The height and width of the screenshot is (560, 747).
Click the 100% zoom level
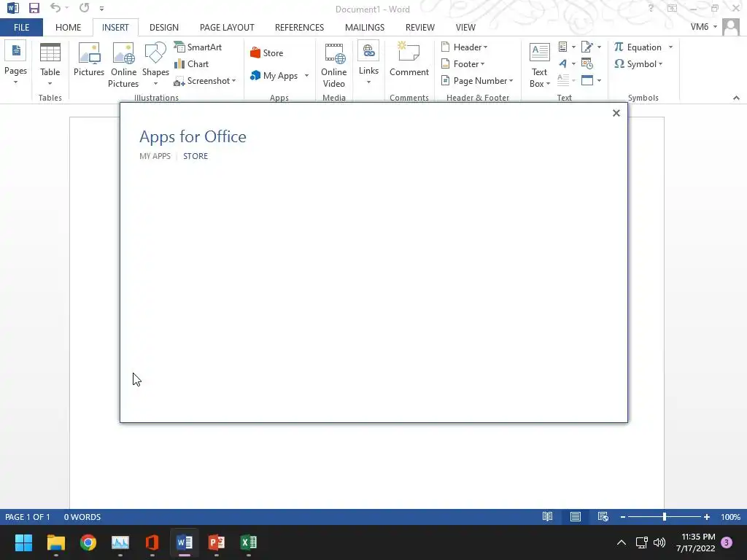[730, 517]
